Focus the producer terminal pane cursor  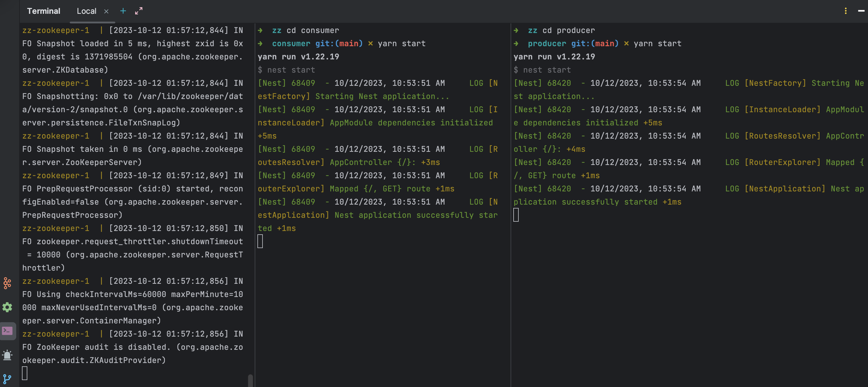516,215
